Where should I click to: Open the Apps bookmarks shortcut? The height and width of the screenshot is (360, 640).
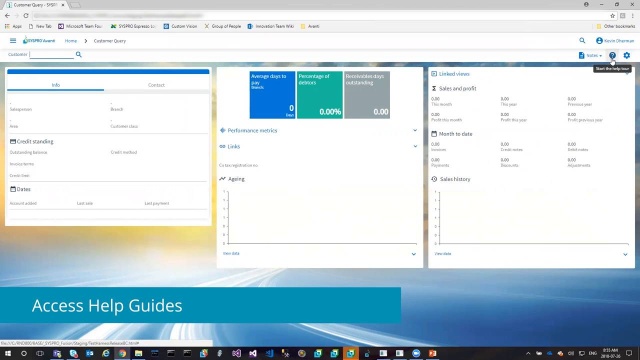click(x=13, y=26)
